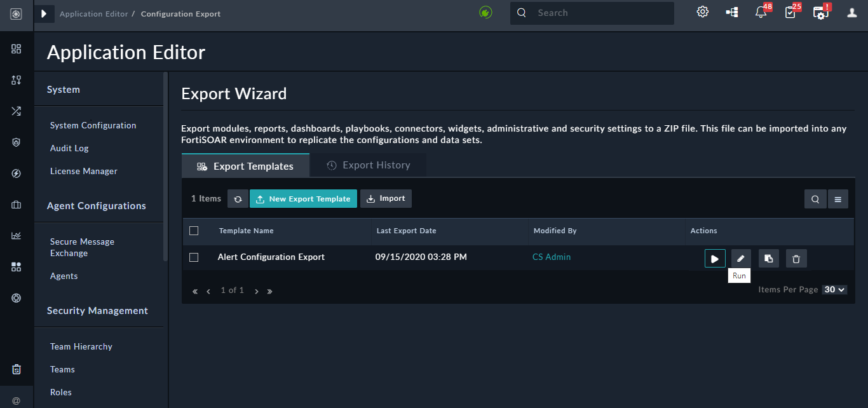Delete the Alert Configuration Export template
Screen dimensions: 868x408
(x=796, y=258)
